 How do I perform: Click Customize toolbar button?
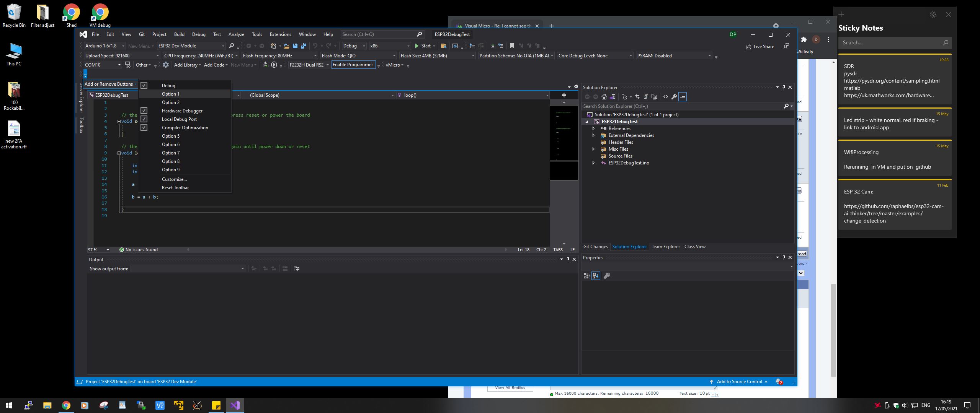point(174,179)
